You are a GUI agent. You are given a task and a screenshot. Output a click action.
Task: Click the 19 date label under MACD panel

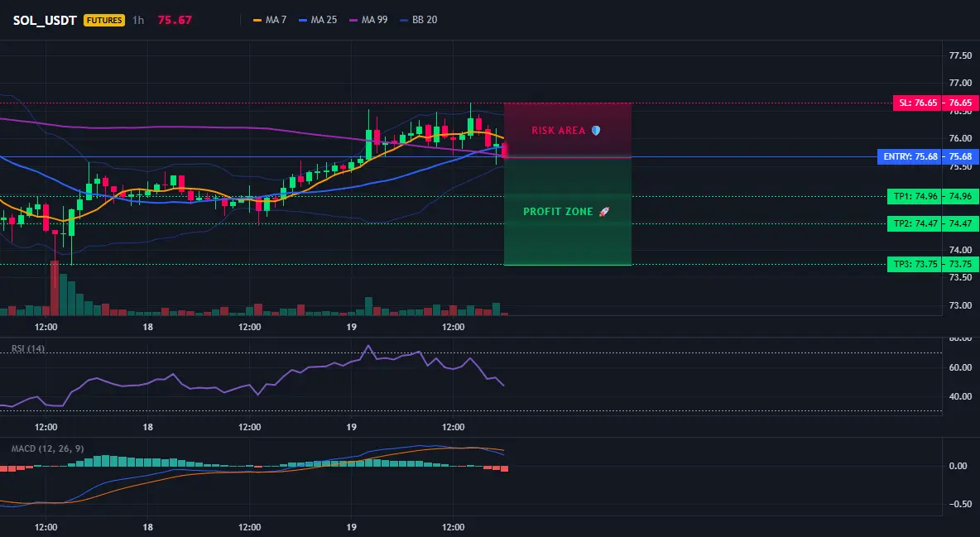click(351, 527)
